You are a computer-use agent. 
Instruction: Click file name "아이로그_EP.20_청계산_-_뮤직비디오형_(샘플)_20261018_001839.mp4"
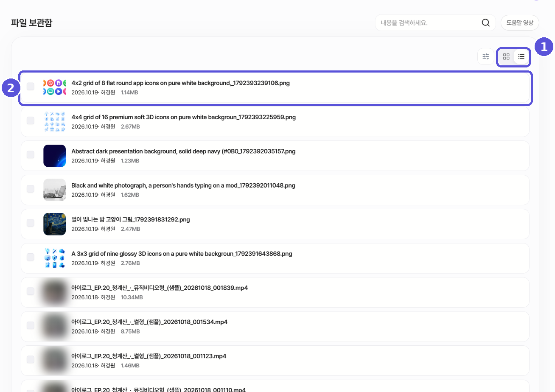pos(160,288)
